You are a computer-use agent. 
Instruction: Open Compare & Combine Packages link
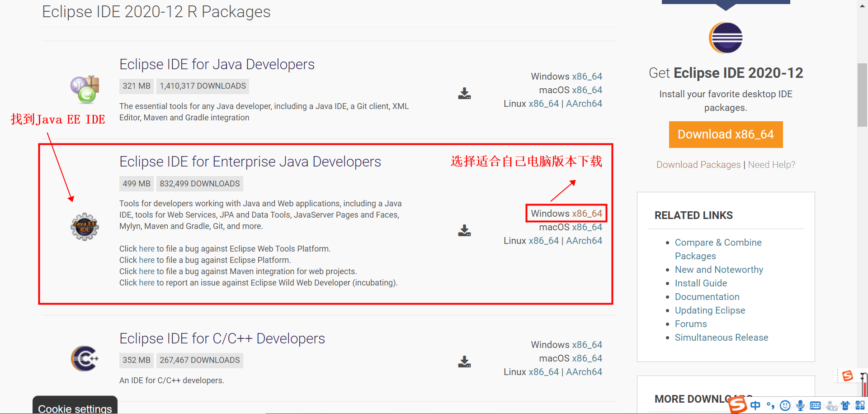click(x=718, y=249)
